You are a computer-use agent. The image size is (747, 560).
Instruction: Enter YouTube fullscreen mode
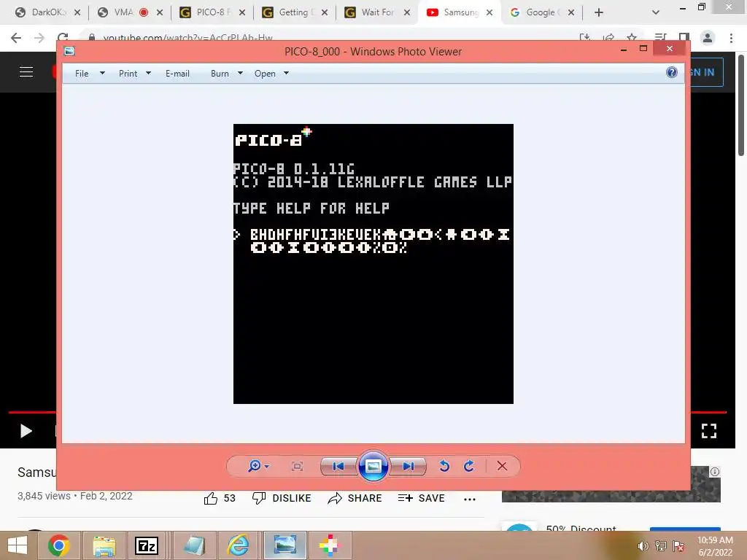(x=709, y=431)
